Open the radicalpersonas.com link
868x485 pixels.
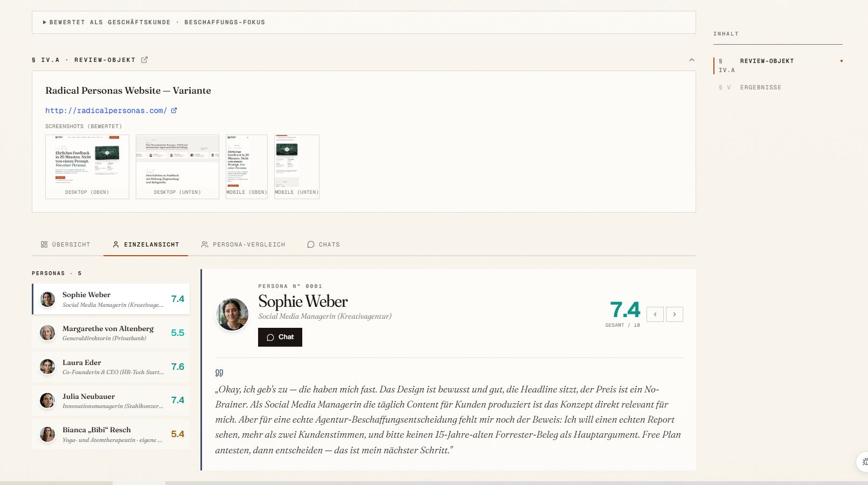(x=106, y=110)
